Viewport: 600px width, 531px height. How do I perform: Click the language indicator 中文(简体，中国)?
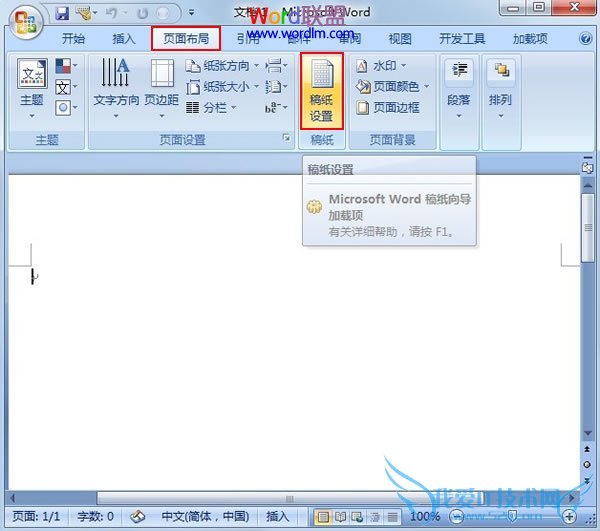coord(205,517)
